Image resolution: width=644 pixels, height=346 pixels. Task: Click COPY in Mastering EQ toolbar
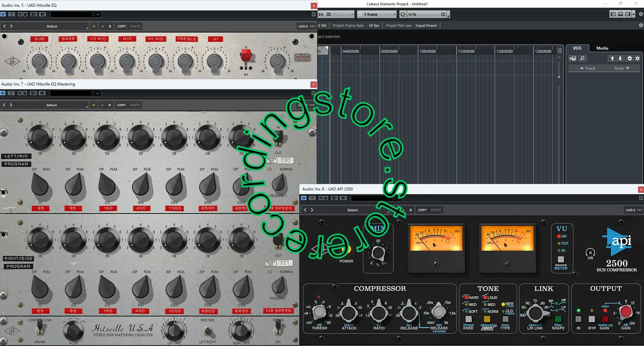[121, 105]
